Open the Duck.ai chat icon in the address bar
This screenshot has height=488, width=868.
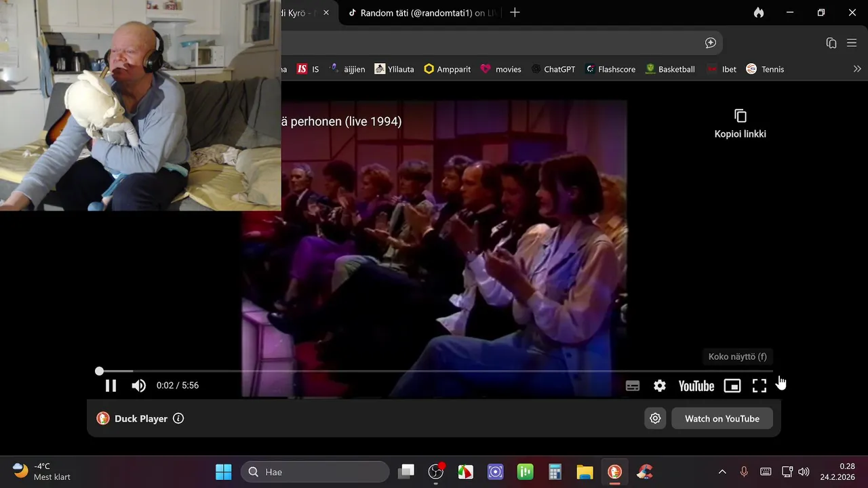tap(711, 43)
